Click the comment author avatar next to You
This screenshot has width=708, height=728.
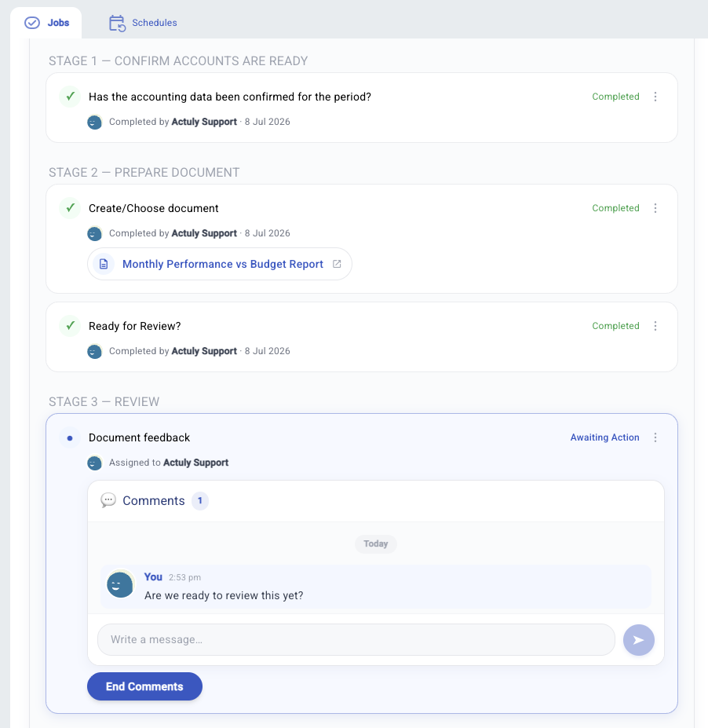(120, 584)
